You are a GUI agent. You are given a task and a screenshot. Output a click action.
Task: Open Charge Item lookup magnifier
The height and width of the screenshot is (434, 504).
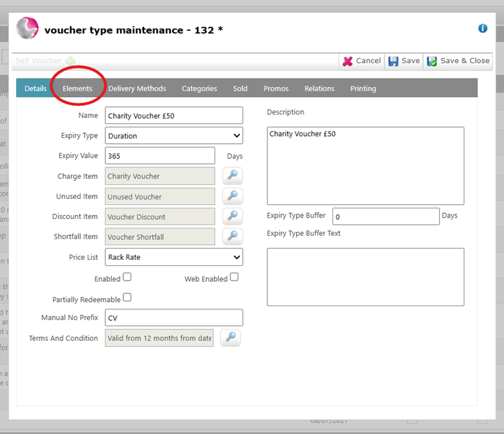pos(233,175)
